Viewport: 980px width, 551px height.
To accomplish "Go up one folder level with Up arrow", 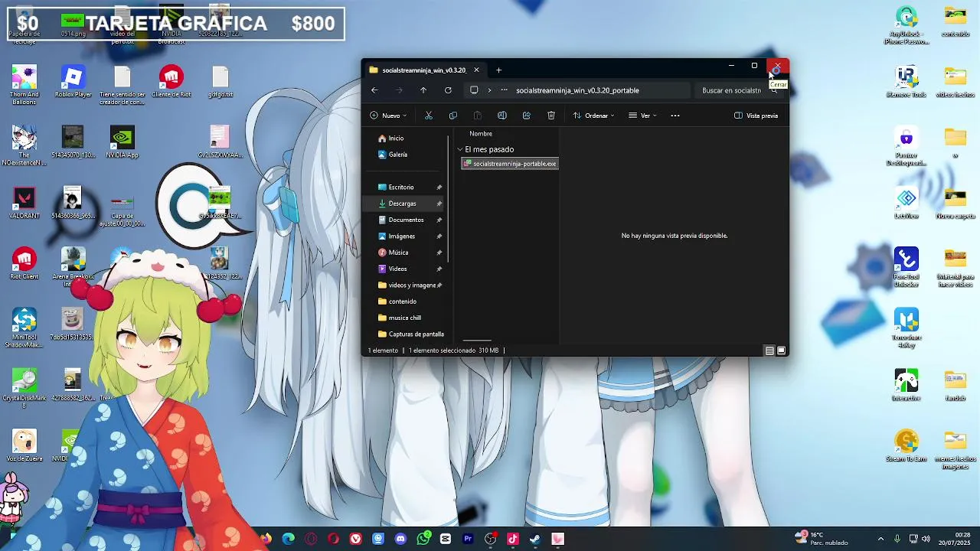I will (x=423, y=90).
